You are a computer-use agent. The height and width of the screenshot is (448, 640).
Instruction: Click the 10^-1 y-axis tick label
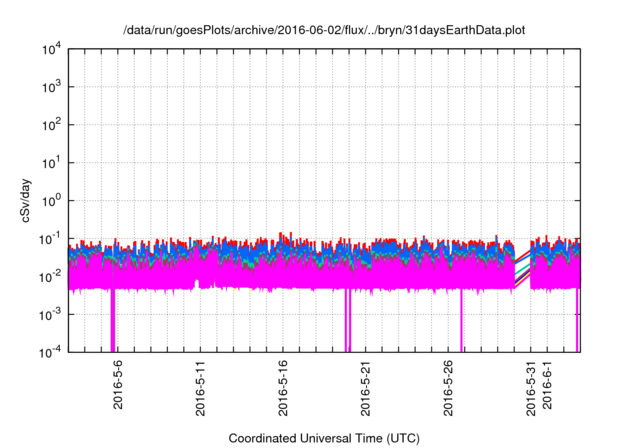point(50,239)
